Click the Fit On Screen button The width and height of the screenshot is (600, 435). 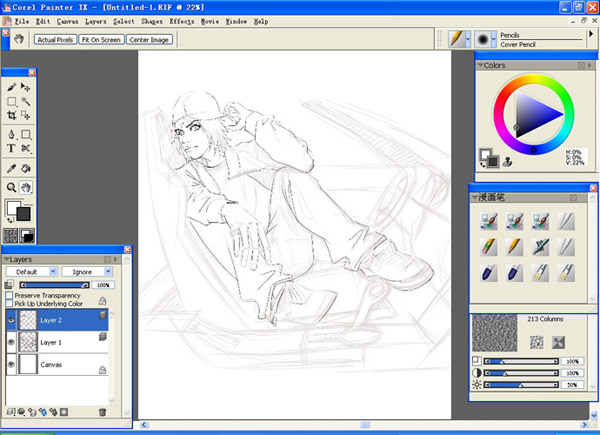pos(101,40)
